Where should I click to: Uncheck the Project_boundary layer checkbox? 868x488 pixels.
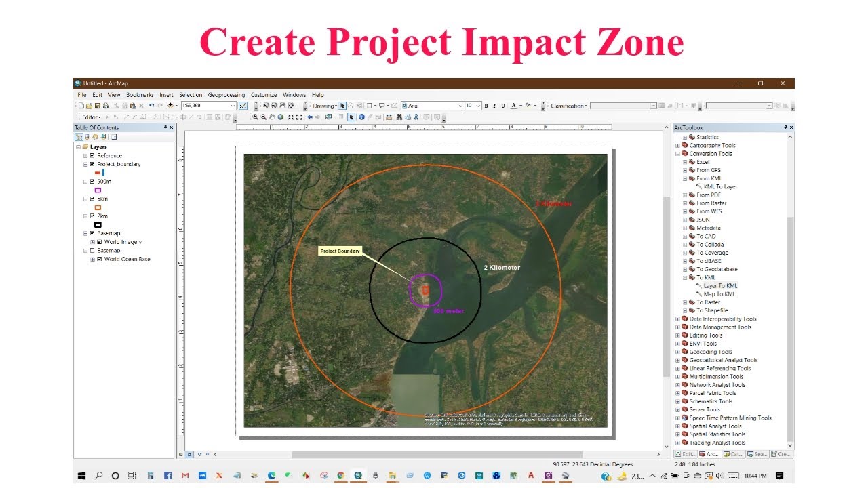(x=92, y=164)
